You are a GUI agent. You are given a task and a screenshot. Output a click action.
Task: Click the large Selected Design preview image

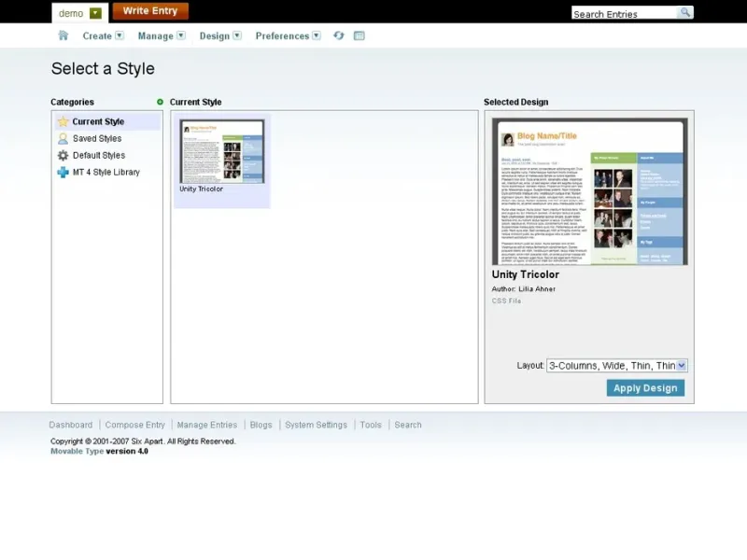(x=590, y=191)
